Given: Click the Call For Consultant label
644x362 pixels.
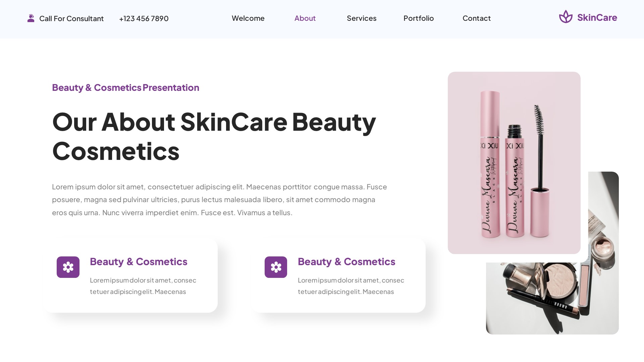Looking at the screenshot, I should pyautogui.click(x=71, y=19).
